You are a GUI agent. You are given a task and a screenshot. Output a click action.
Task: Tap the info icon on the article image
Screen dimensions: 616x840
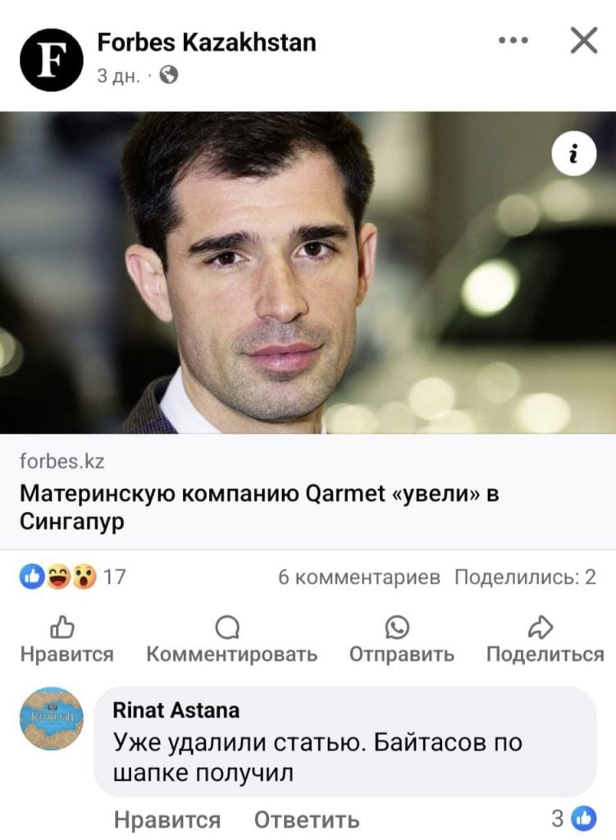coord(573,153)
